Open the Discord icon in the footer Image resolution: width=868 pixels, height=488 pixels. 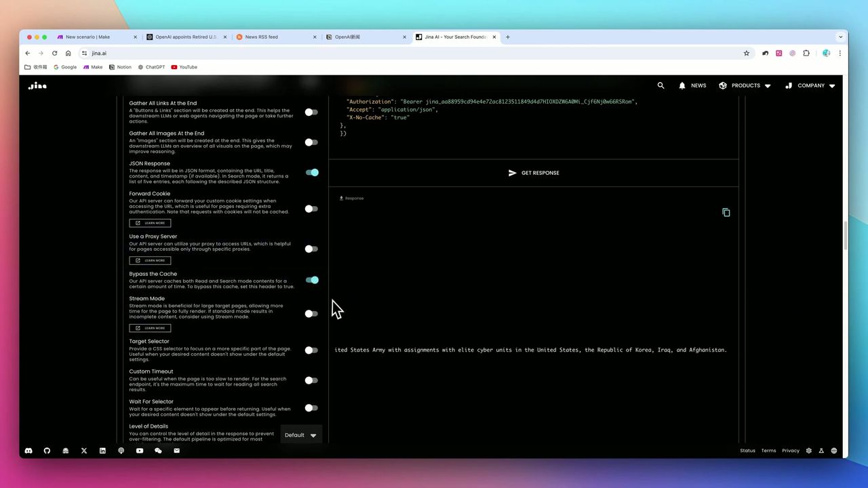28,451
